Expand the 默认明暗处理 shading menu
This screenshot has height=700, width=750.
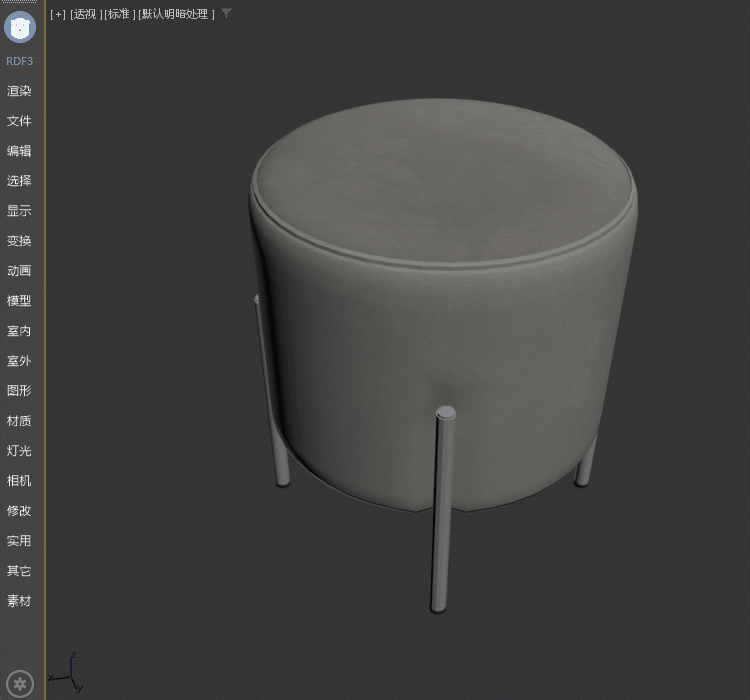176,14
